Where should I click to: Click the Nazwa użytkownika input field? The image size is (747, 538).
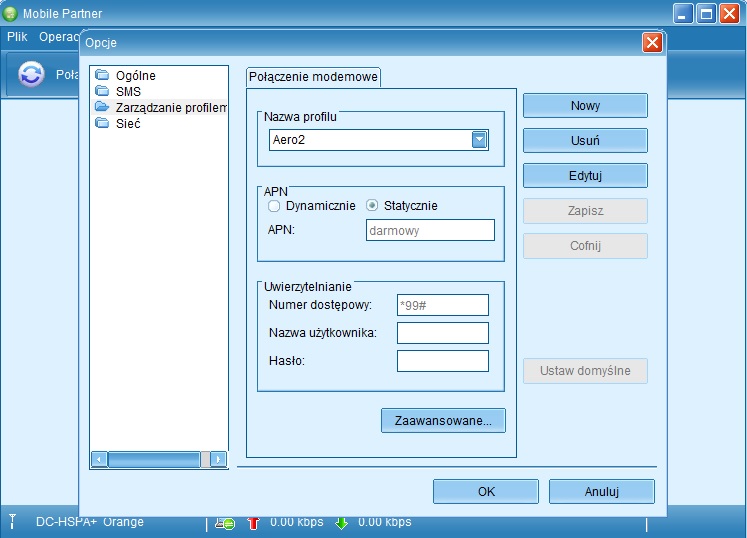click(x=442, y=333)
